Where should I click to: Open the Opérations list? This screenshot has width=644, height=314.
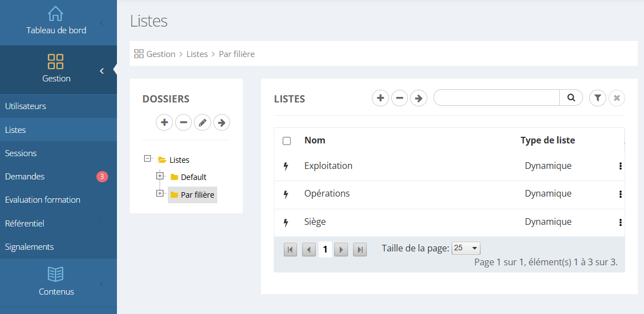pyautogui.click(x=327, y=194)
